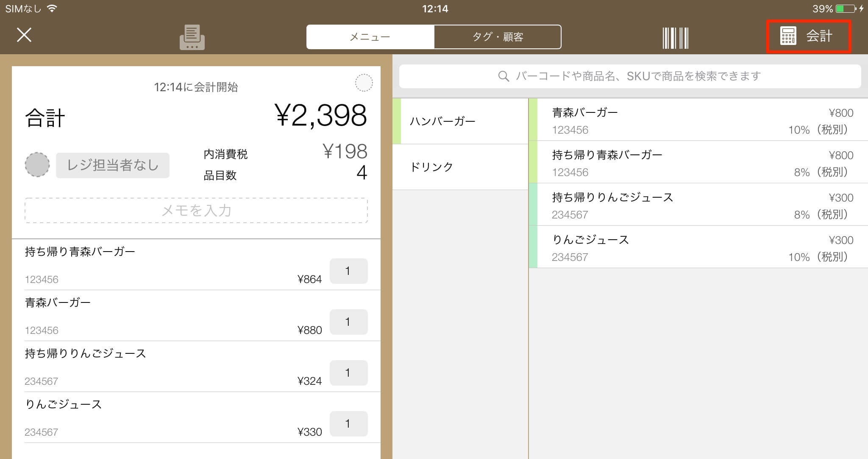
Task: Click the メモを入力 memo field
Action: (x=196, y=210)
